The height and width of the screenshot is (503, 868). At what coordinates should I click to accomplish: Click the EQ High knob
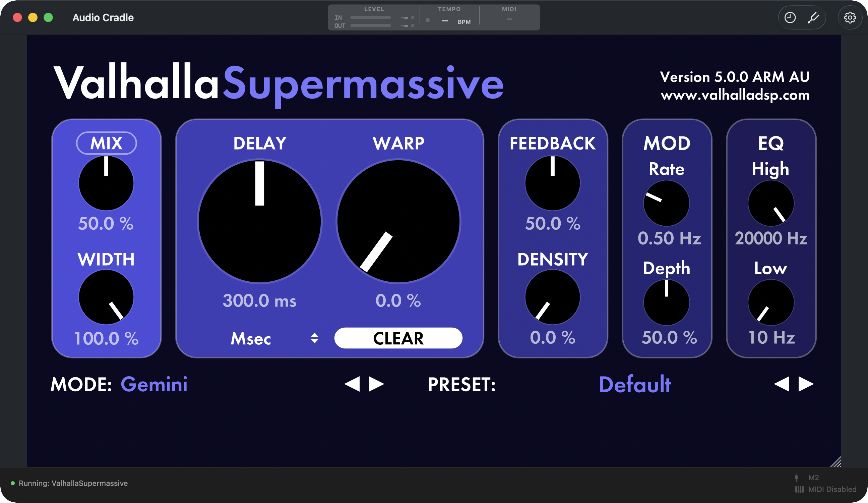771,204
